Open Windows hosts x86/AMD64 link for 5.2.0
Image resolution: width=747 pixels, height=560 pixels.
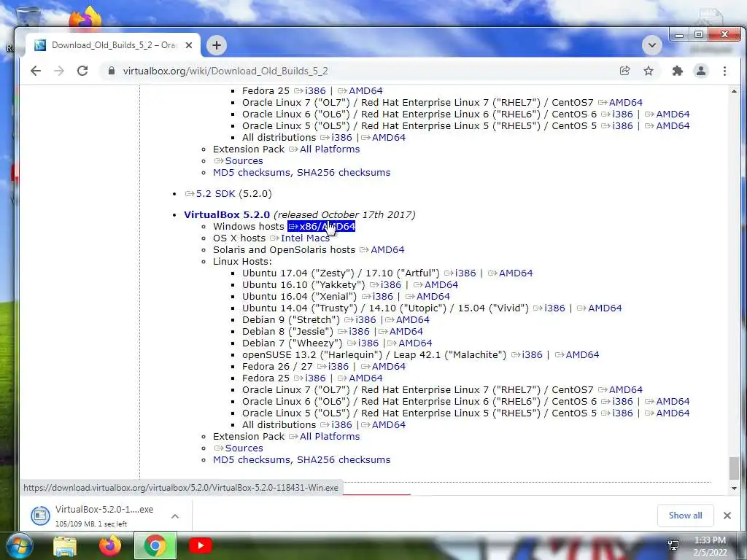322,226
